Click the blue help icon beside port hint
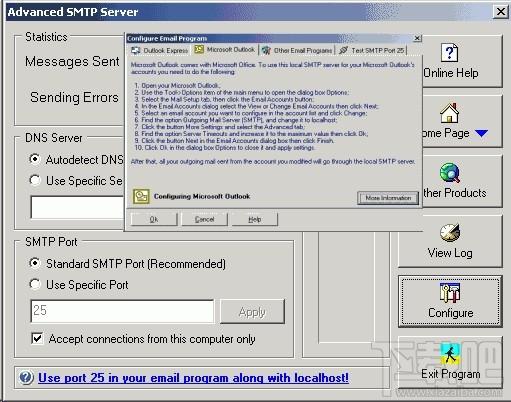 point(26,378)
